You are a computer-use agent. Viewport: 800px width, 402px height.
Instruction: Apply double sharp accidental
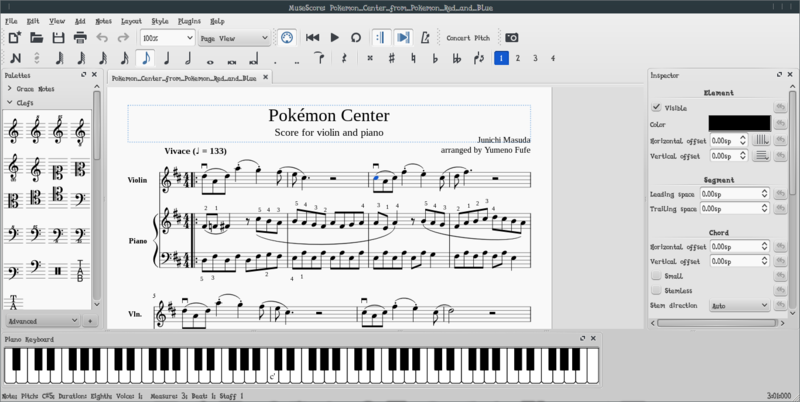[370, 58]
